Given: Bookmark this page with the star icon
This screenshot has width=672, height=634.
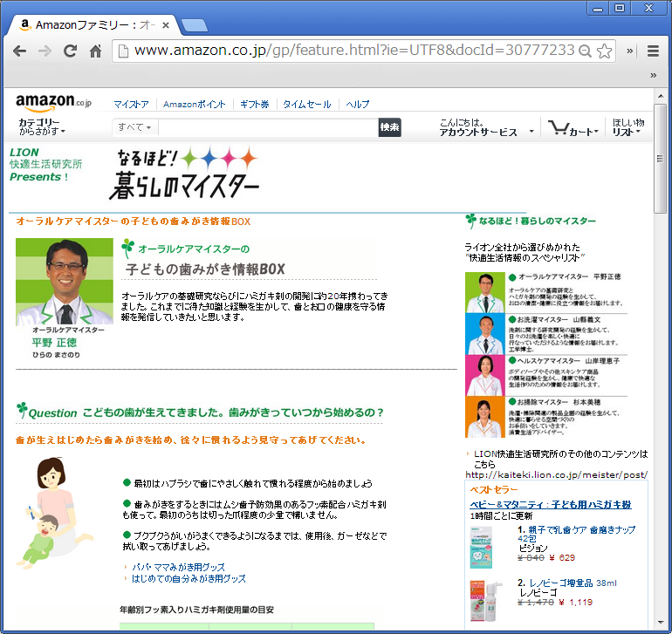Looking at the screenshot, I should point(604,51).
